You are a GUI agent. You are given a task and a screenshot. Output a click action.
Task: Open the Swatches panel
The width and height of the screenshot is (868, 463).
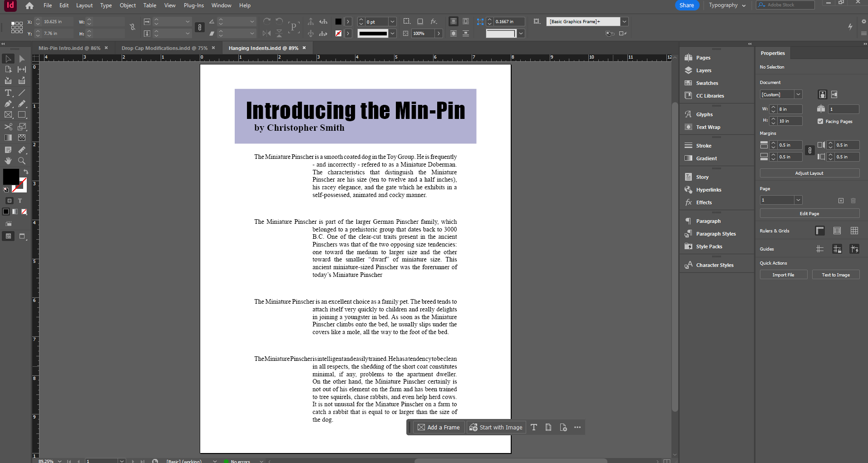pos(707,83)
